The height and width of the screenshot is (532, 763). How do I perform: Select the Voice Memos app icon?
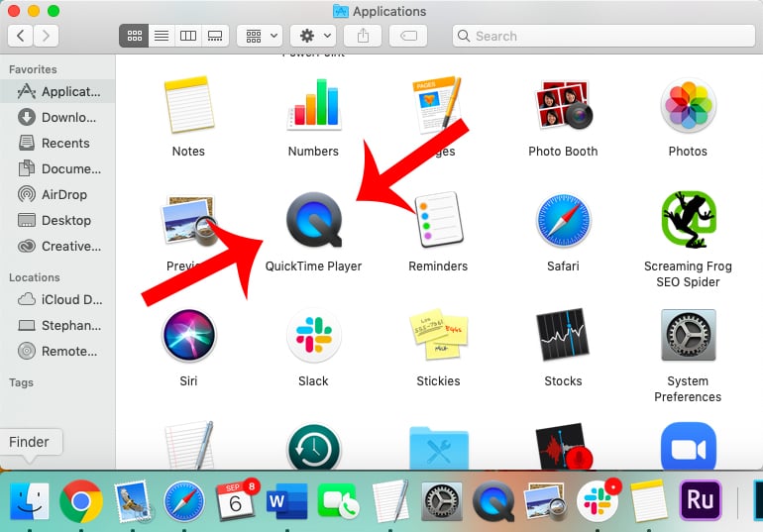pyautogui.click(x=564, y=447)
